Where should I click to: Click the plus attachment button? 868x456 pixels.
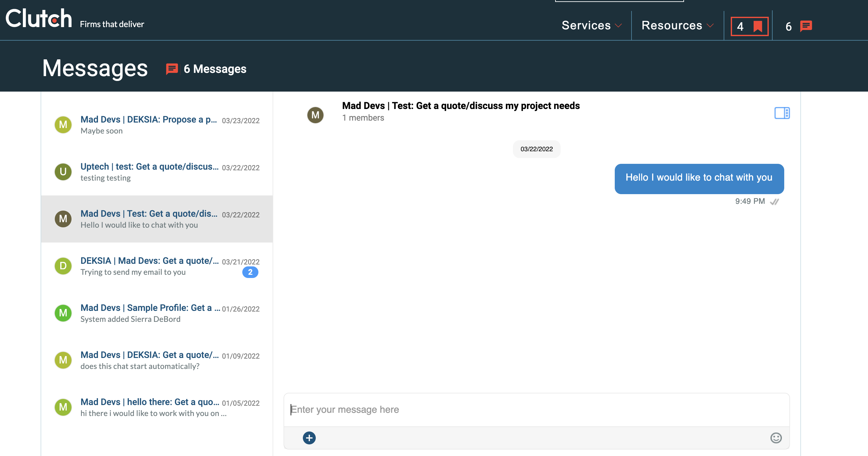[x=309, y=438]
